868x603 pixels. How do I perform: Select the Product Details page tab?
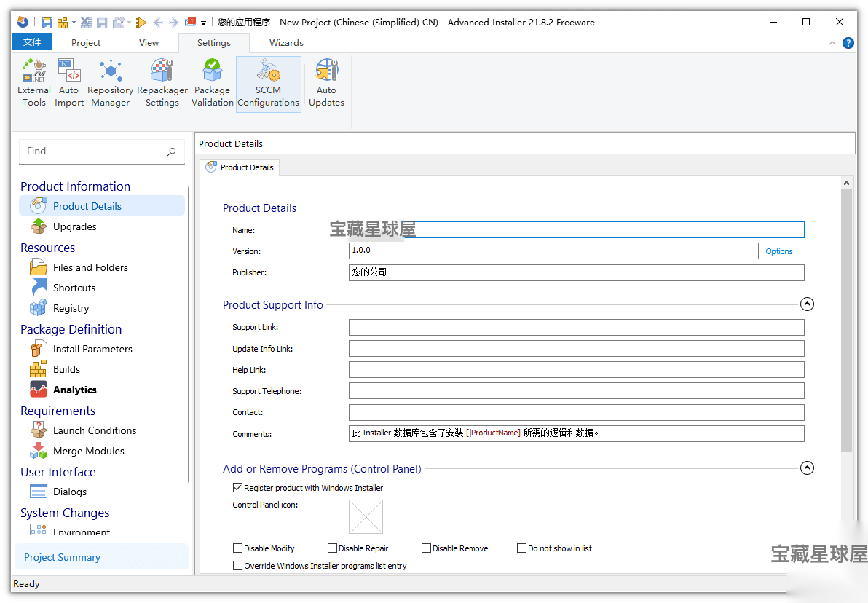240,167
